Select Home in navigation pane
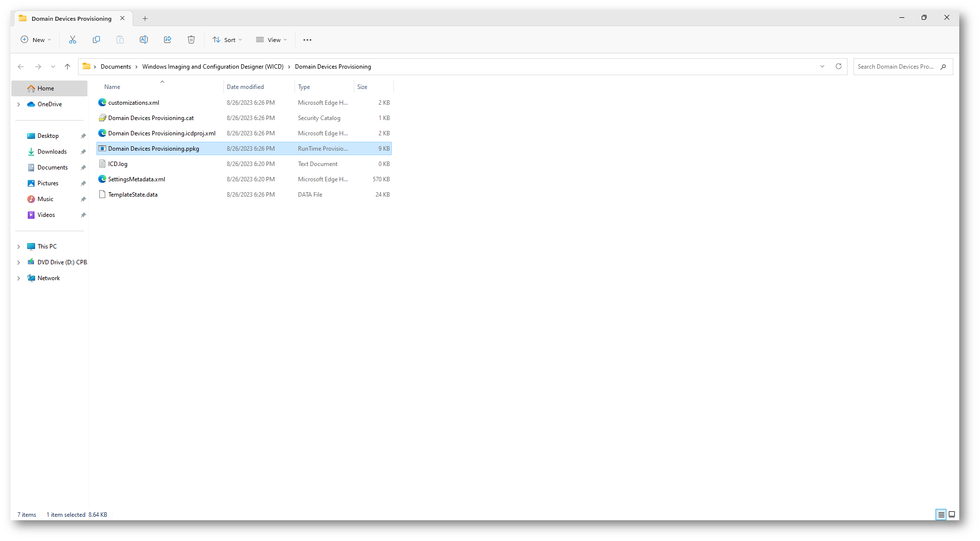 (x=49, y=88)
